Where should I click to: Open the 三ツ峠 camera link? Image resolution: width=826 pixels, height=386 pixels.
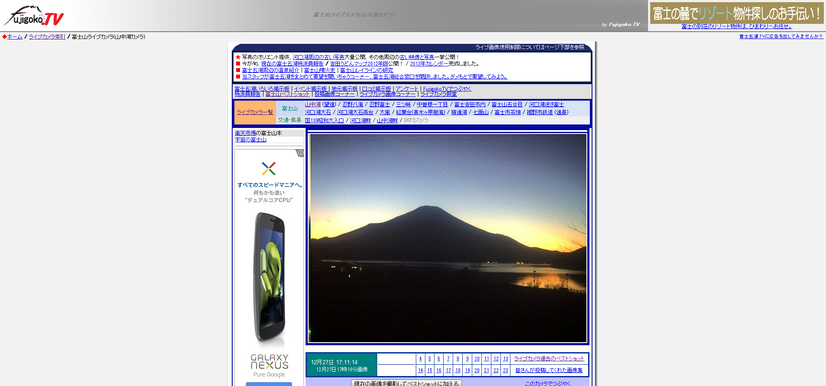[x=403, y=104]
